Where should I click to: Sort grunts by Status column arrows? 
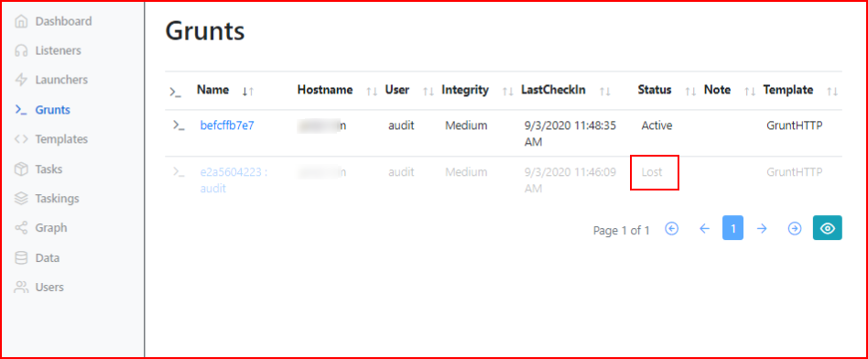pyautogui.click(x=689, y=92)
